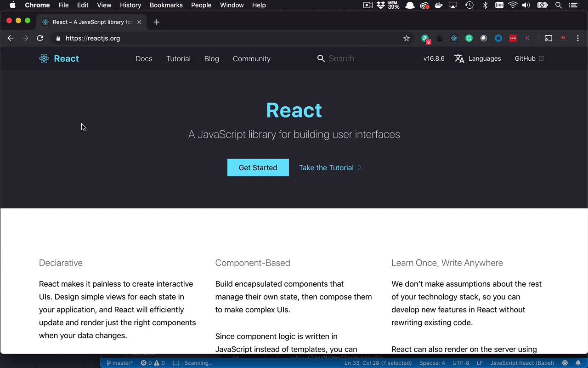Open the Bluetooth menu bar icon

(x=485, y=5)
